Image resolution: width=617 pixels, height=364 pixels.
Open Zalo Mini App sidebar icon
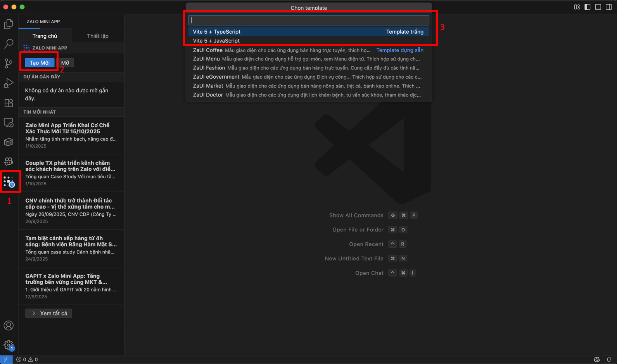pyautogui.click(x=9, y=181)
